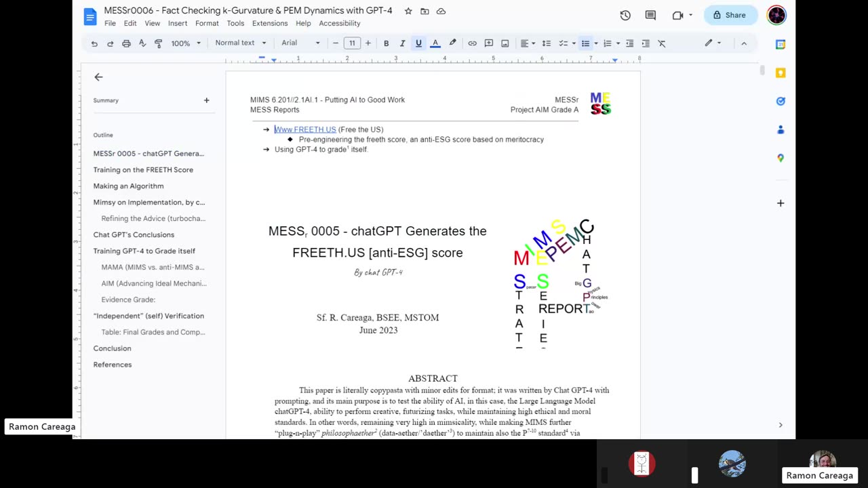Increase font size with the plus button

click(x=368, y=43)
